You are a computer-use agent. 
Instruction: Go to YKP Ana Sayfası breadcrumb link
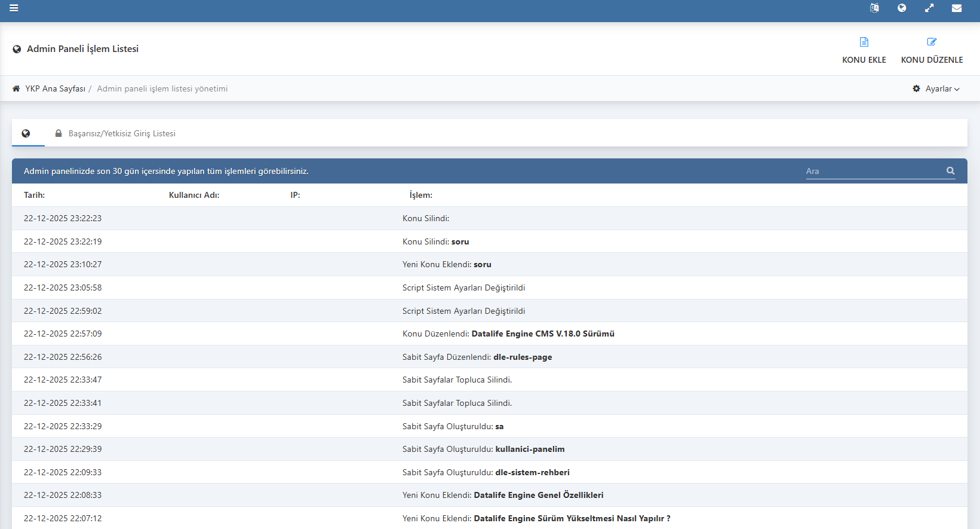[55, 89]
